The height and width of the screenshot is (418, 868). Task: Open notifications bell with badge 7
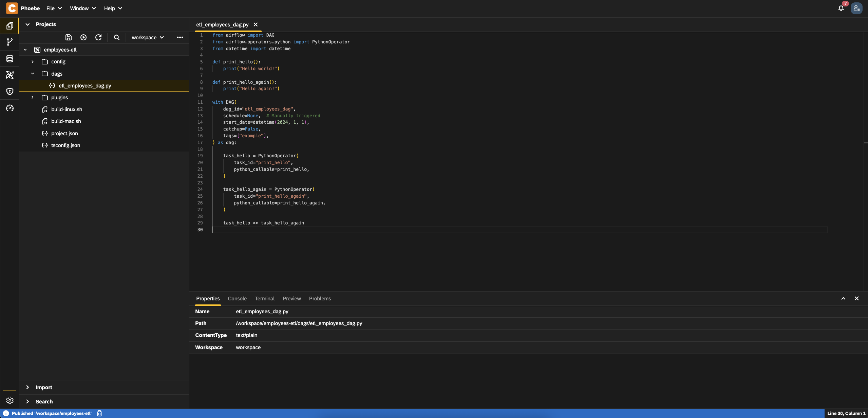(841, 8)
